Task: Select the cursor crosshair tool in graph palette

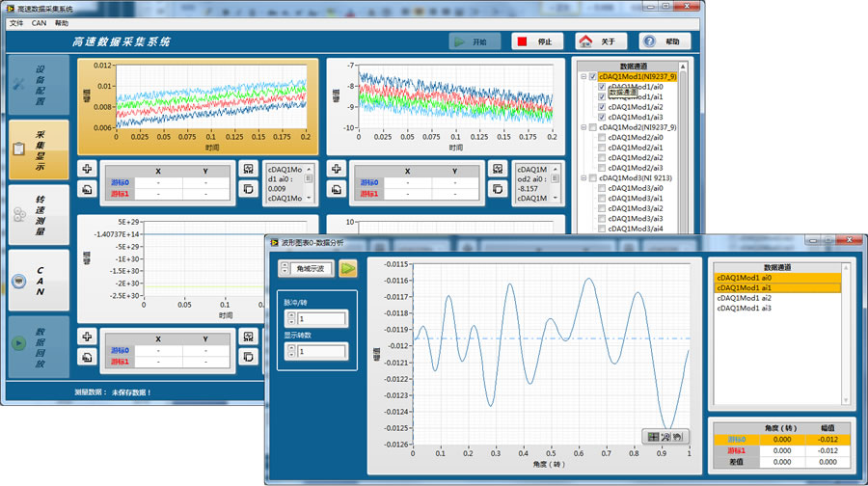Action: tap(653, 436)
